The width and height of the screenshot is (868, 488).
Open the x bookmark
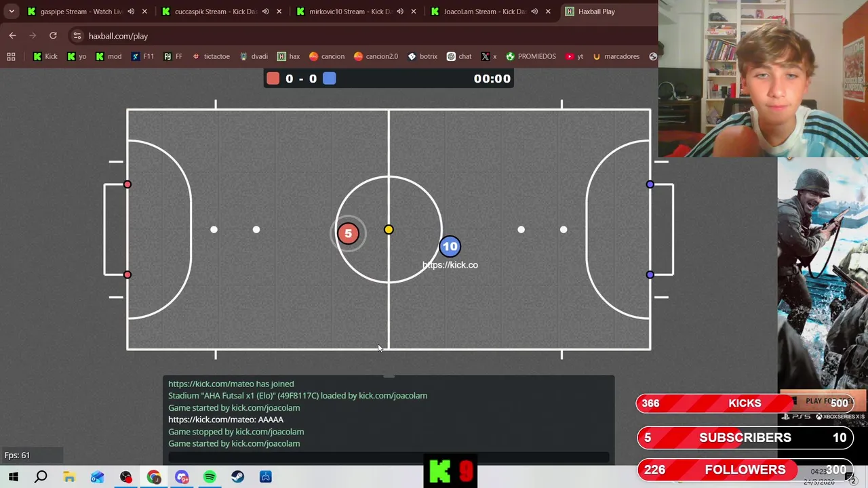click(x=488, y=56)
